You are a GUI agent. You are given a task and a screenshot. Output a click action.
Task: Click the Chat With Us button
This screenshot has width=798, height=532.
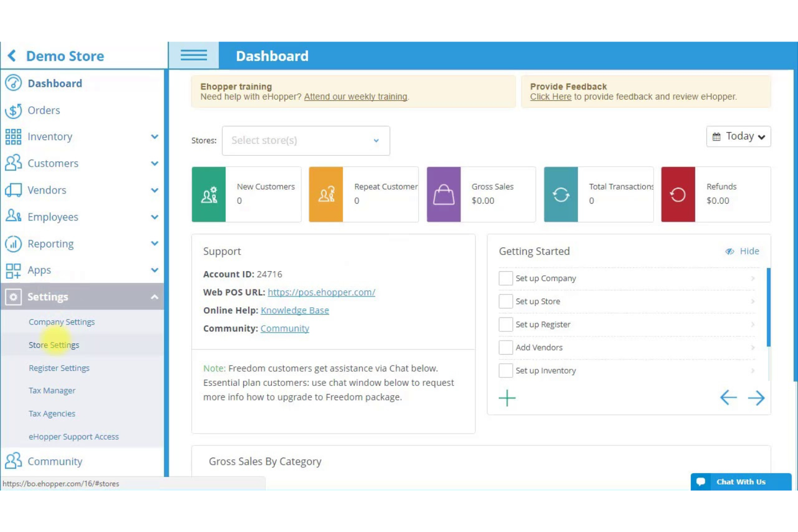(740, 482)
